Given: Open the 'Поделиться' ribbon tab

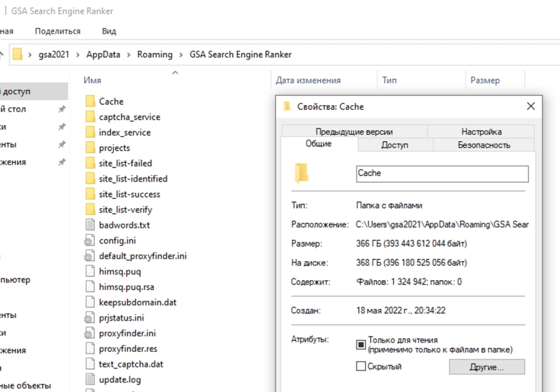Looking at the screenshot, I should coord(58,31).
